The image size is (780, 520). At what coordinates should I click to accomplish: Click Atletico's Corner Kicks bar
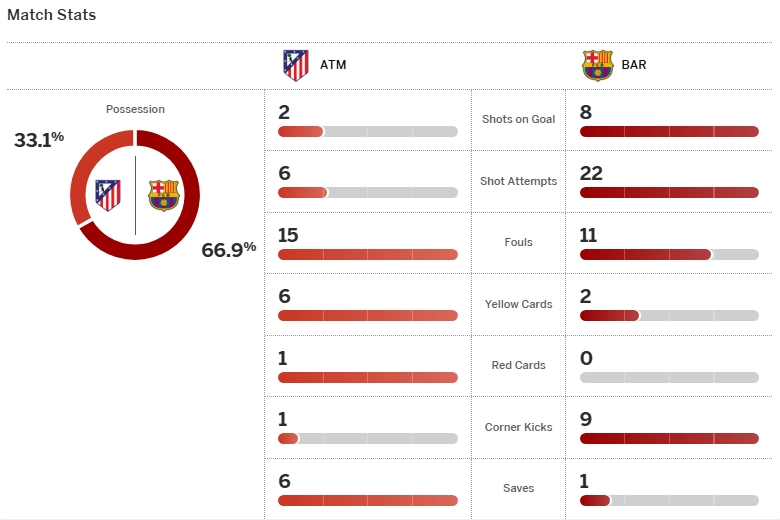[367, 439]
